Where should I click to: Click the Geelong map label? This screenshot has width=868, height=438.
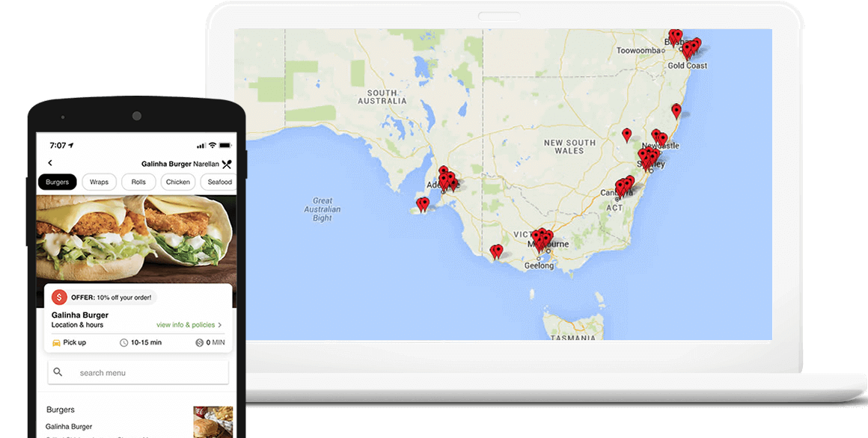click(x=540, y=266)
